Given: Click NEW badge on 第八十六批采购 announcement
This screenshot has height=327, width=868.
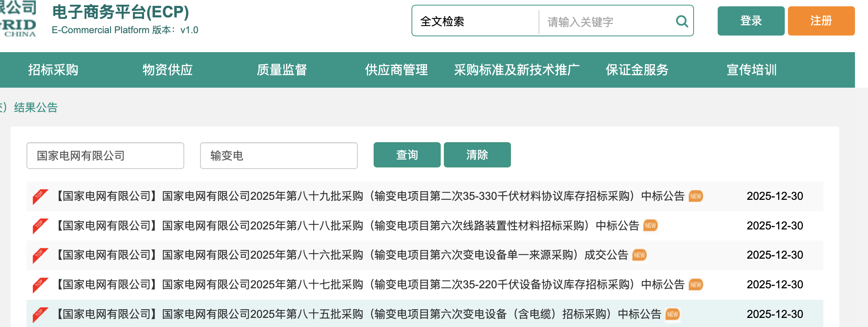Looking at the screenshot, I should (640, 255).
